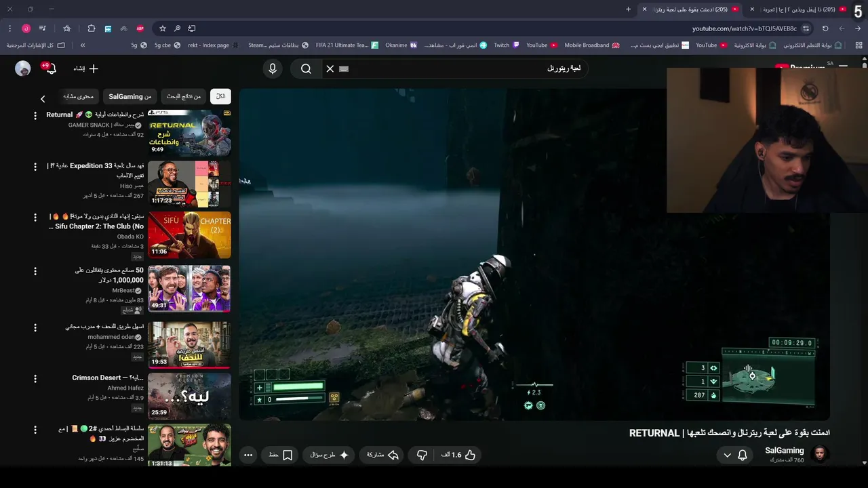Open Crimson Desert video title link

pyautogui.click(x=108, y=378)
